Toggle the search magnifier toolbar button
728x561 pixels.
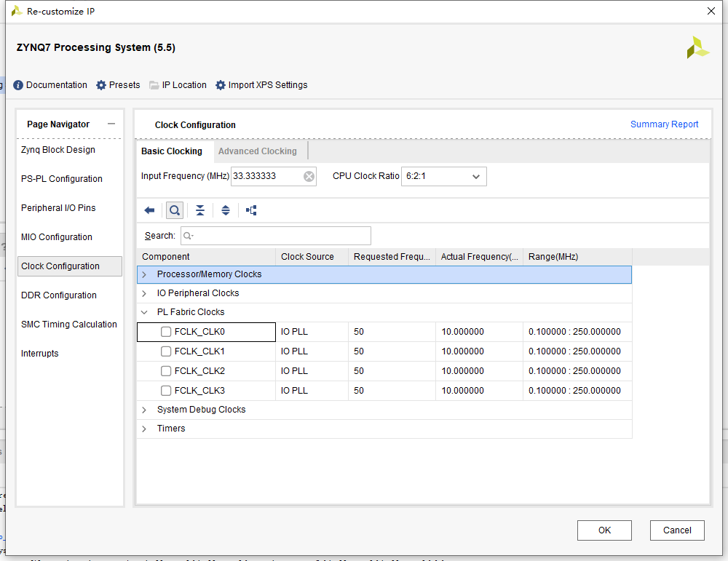[175, 210]
